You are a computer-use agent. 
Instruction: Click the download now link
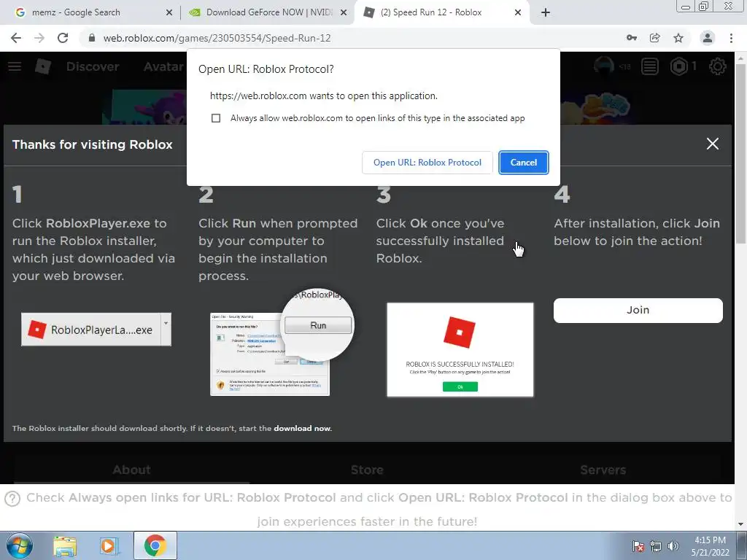coord(302,428)
